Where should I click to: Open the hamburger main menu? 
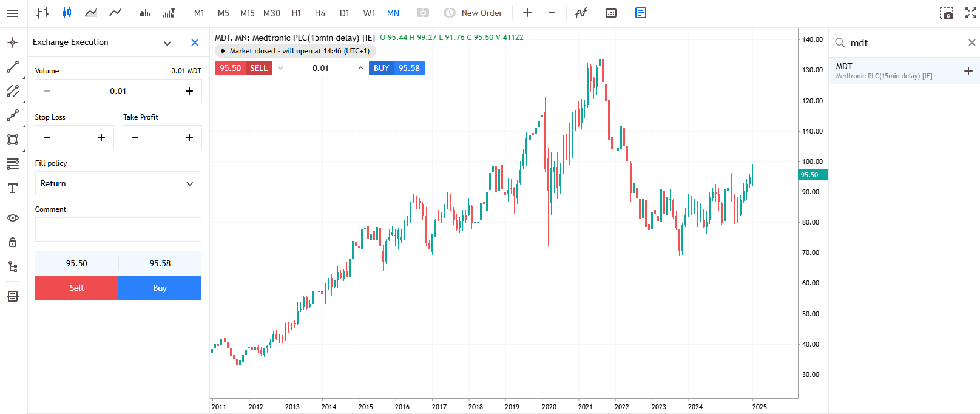(x=13, y=13)
